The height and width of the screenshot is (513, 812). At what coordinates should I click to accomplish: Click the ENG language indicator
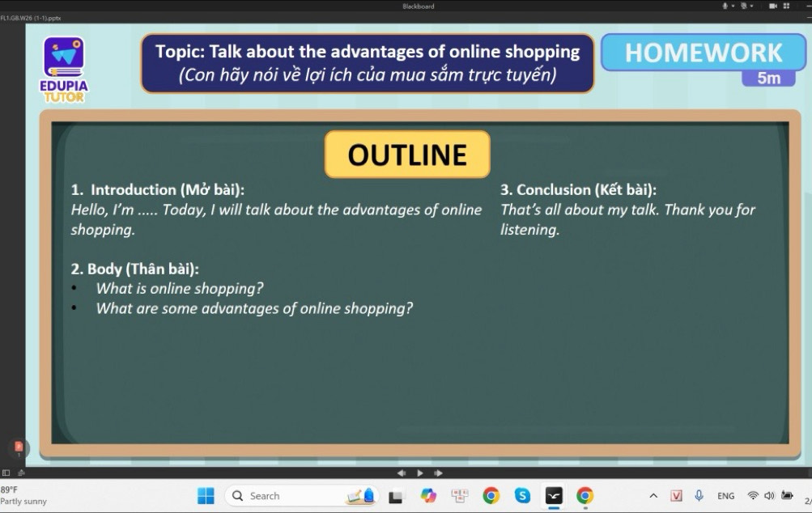tap(725, 496)
